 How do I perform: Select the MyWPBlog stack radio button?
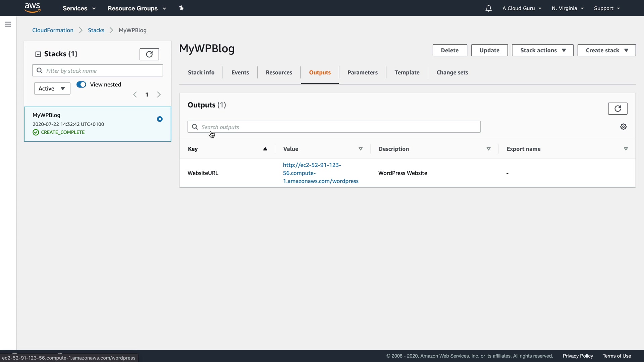pyautogui.click(x=160, y=119)
